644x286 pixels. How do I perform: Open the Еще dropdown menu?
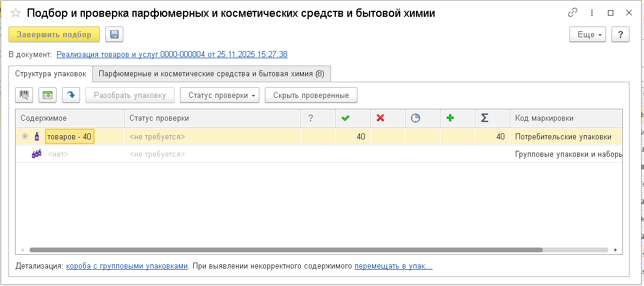coord(587,35)
